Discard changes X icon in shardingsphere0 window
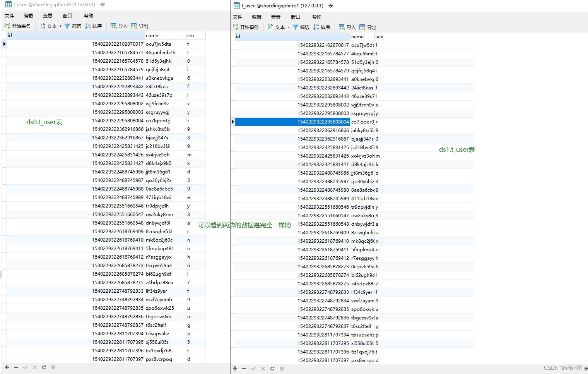 [x=34, y=367]
